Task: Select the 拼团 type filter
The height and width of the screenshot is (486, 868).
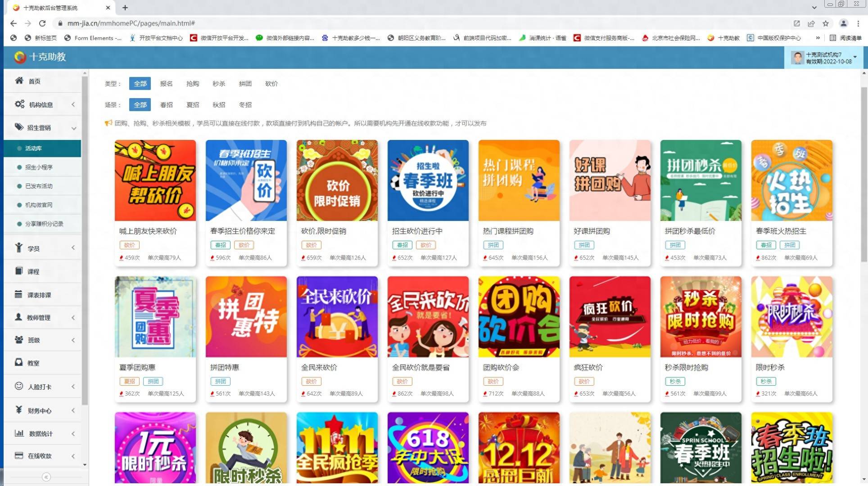Action: coord(245,84)
